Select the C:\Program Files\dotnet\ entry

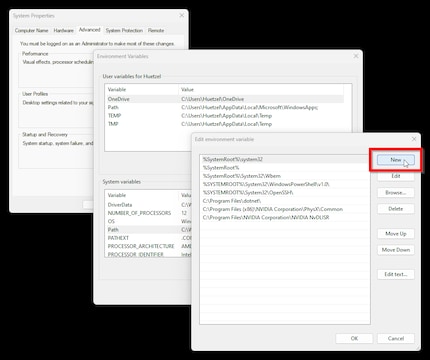coord(285,201)
